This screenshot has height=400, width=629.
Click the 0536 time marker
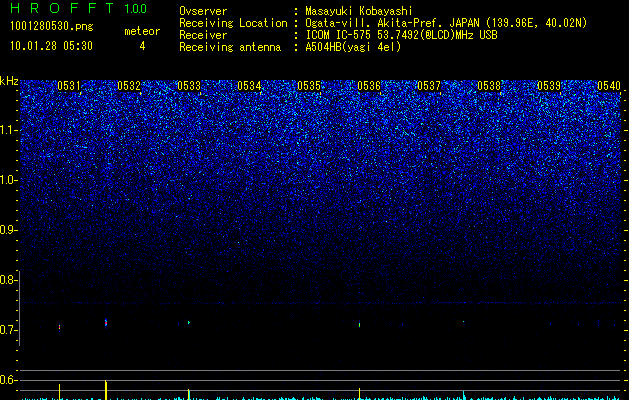(x=369, y=86)
